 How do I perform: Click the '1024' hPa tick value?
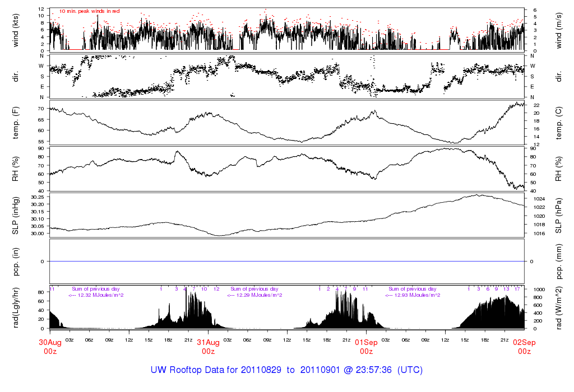point(539,199)
